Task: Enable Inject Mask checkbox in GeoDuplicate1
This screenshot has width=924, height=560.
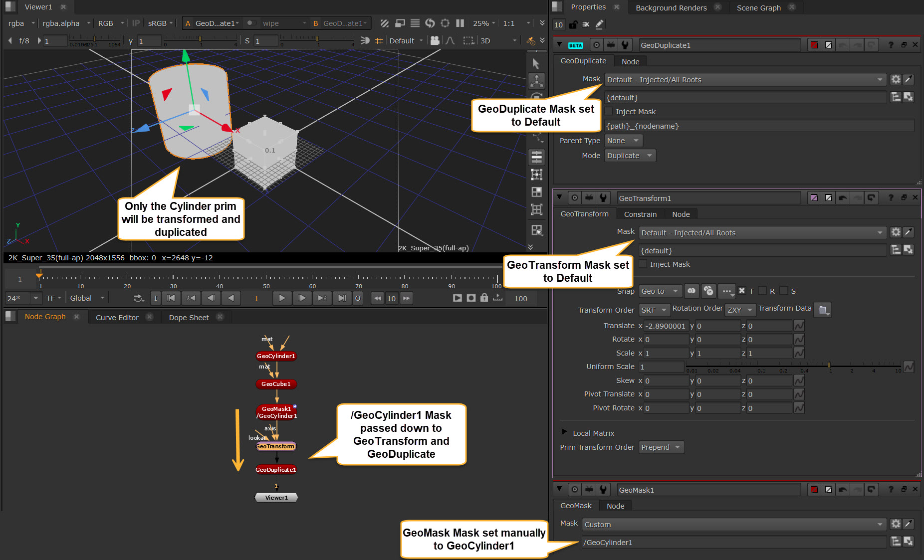Action: 609,112
